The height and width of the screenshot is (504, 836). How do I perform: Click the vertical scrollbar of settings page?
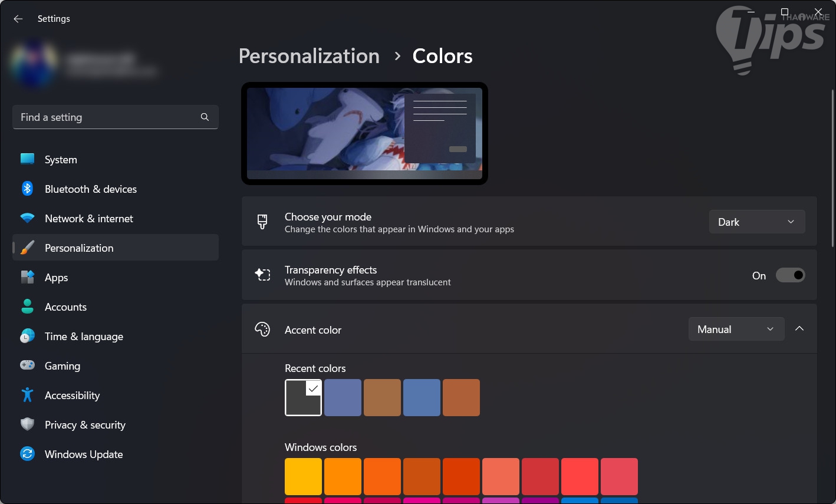[832, 168]
